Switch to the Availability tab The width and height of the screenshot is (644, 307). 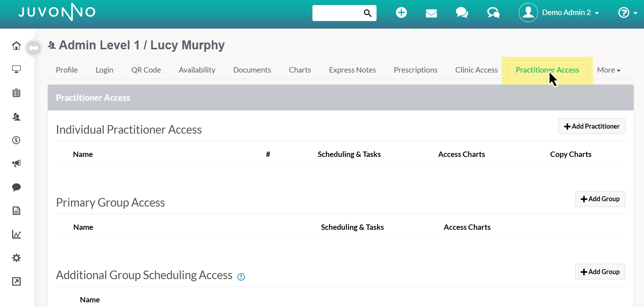pos(197,70)
